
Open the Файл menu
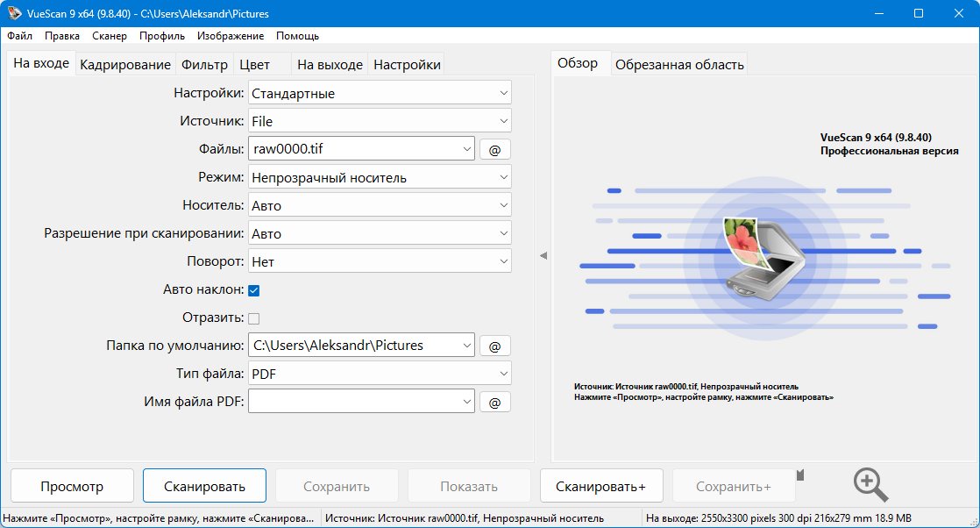point(19,36)
